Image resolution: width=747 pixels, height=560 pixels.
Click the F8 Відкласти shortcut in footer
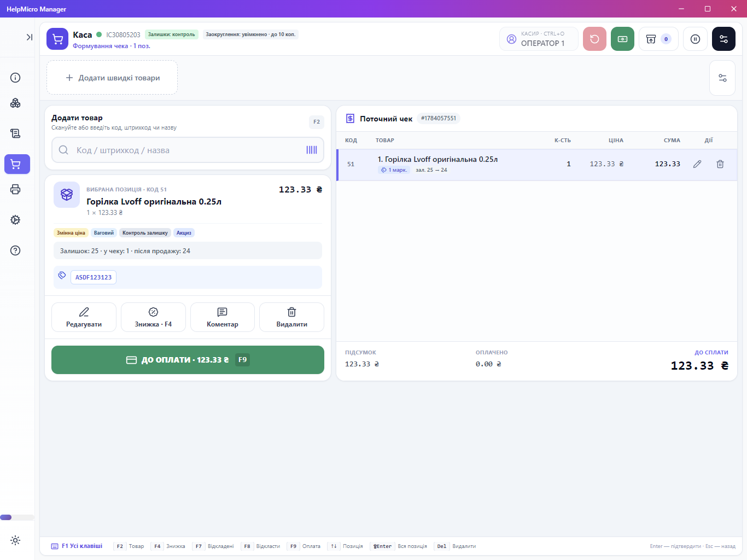(x=261, y=546)
